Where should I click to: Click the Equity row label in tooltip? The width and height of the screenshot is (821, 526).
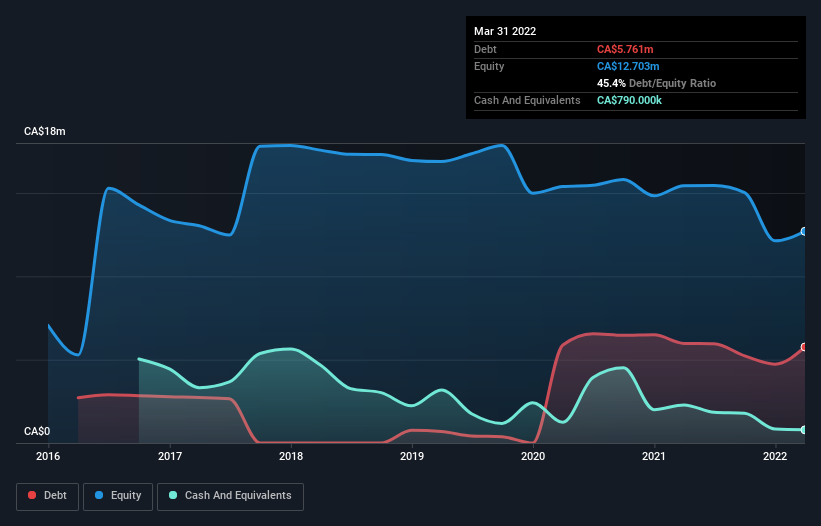pos(489,66)
